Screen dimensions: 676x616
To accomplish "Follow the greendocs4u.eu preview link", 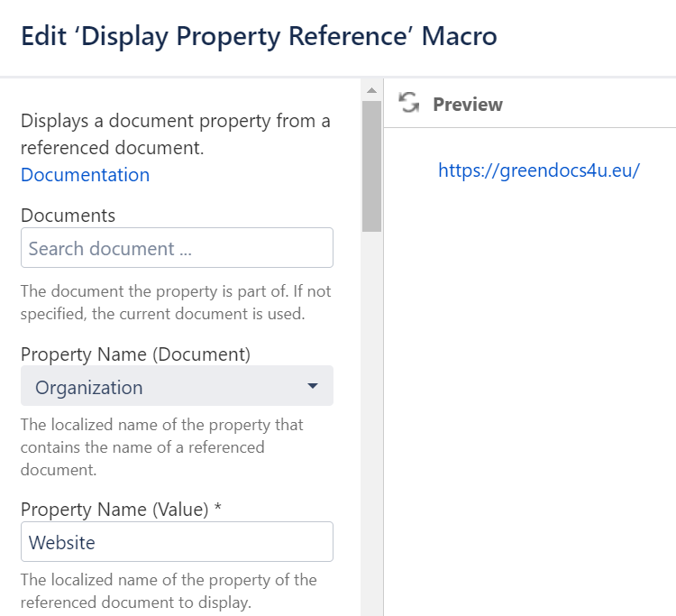I will (538, 170).
